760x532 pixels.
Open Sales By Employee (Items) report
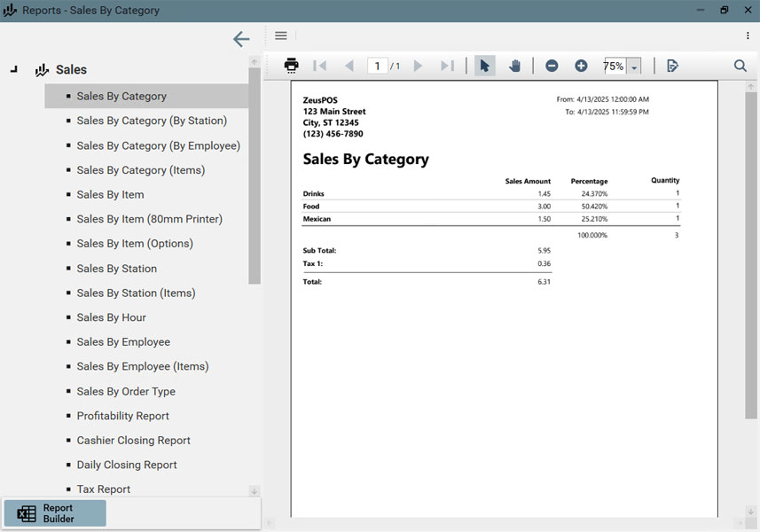[x=143, y=366]
